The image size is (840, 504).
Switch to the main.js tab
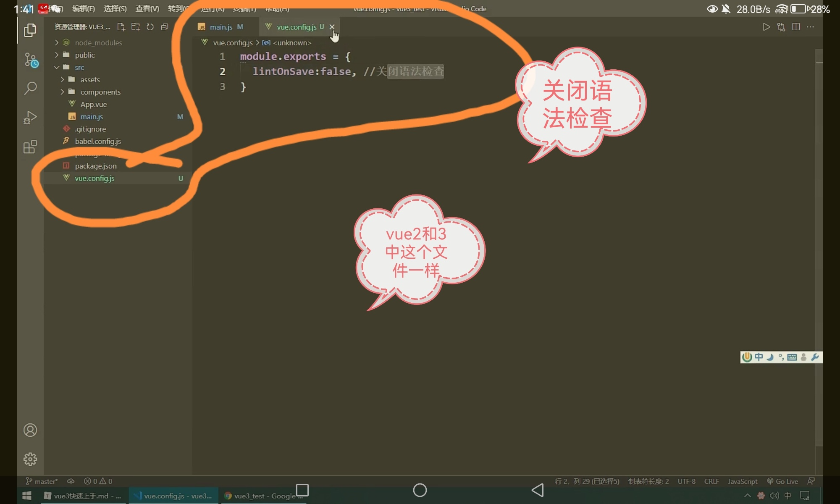pyautogui.click(x=221, y=27)
